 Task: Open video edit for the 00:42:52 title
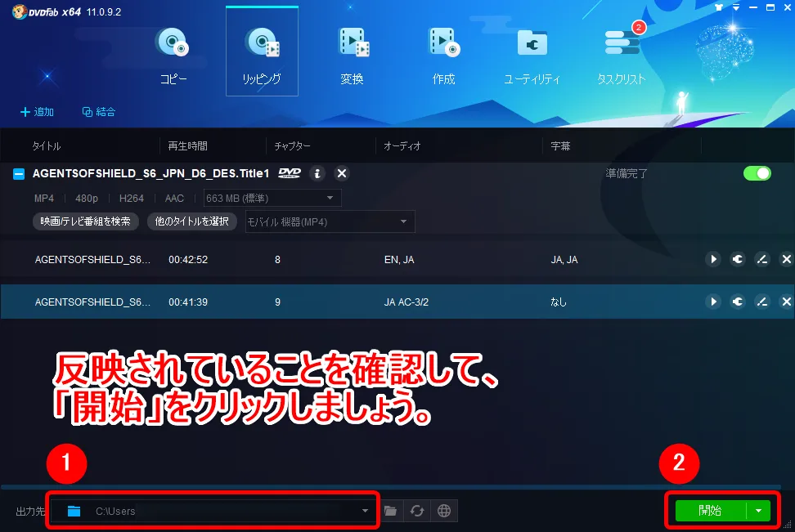click(x=762, y=259)
